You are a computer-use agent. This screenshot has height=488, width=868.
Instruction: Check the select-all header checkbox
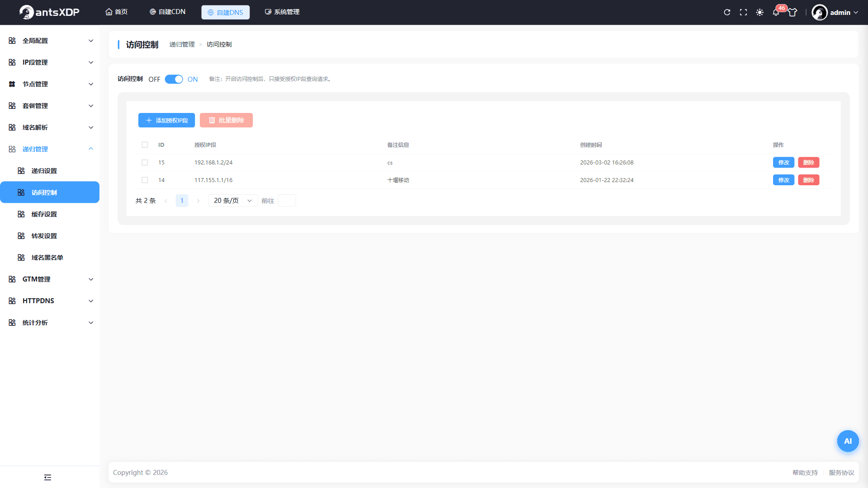(145, 145)
